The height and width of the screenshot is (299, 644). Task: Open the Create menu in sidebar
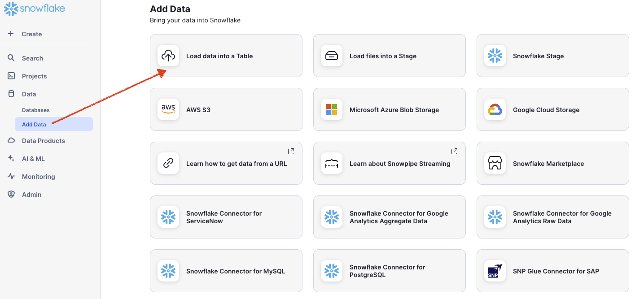click(31, 34)
